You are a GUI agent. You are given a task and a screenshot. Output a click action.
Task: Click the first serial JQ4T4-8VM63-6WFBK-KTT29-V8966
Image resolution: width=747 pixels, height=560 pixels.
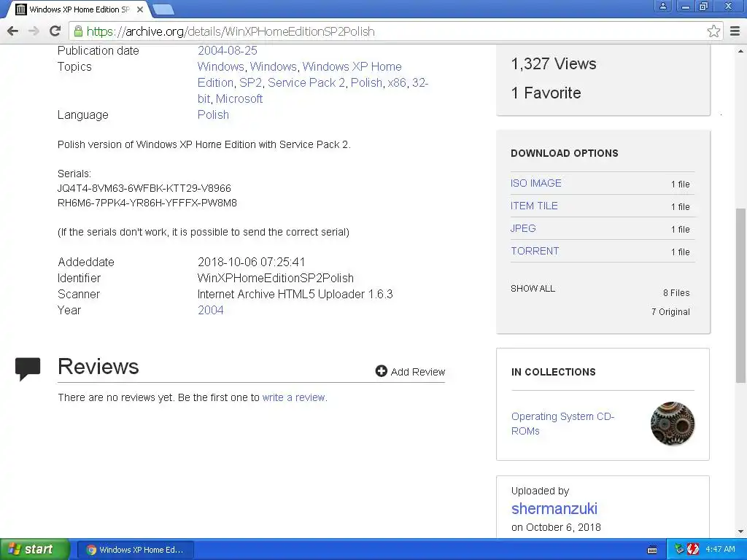click(x=144, y=188)
